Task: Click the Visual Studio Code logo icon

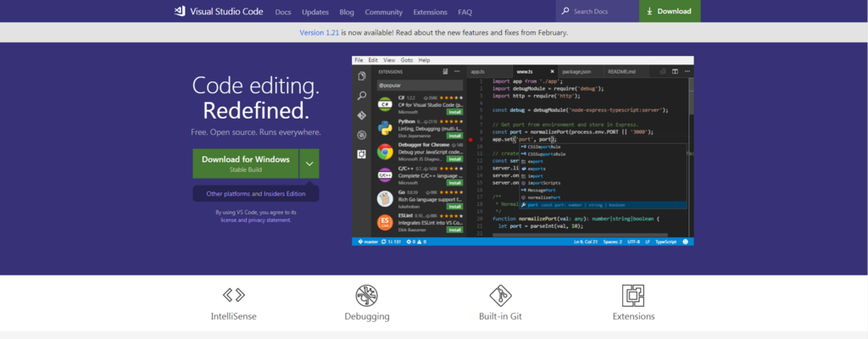Action: tap(180, 11)
